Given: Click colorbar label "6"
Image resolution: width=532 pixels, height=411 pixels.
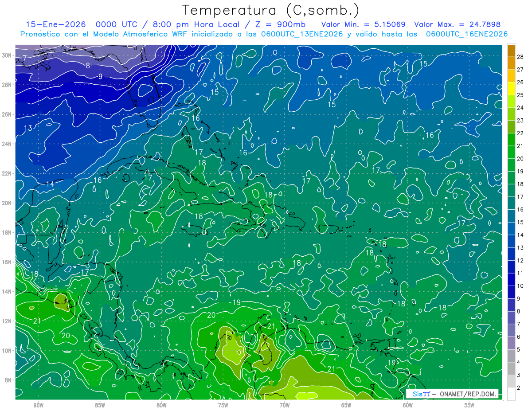Looking at the screenshot, I should click(x=519, y=337).
